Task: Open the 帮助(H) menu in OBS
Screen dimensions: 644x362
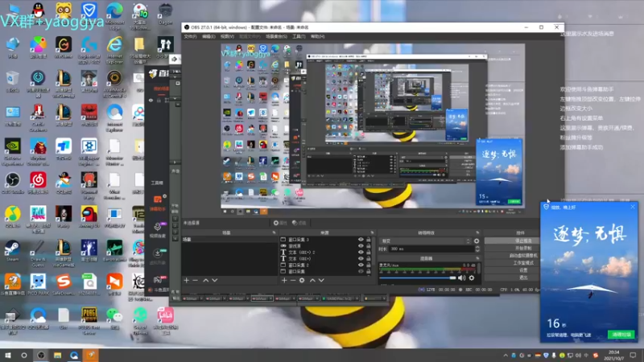Action: click(x=317, y=36)
